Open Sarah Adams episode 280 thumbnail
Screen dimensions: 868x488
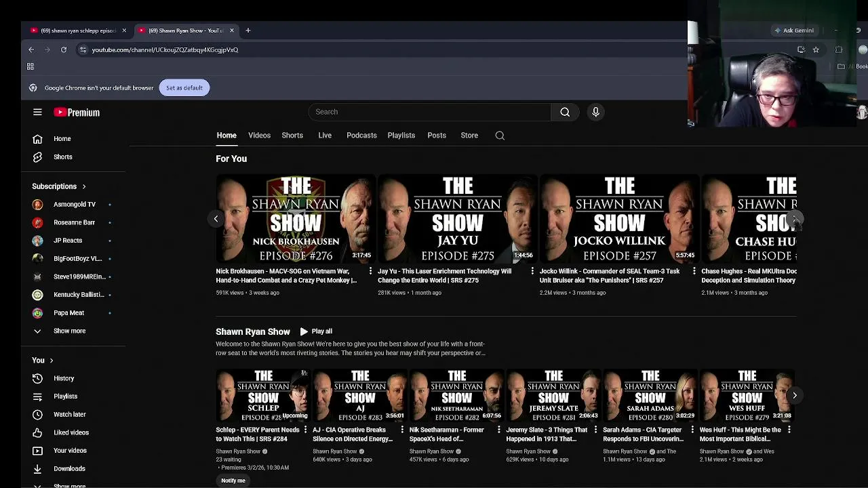click(650, 395)
